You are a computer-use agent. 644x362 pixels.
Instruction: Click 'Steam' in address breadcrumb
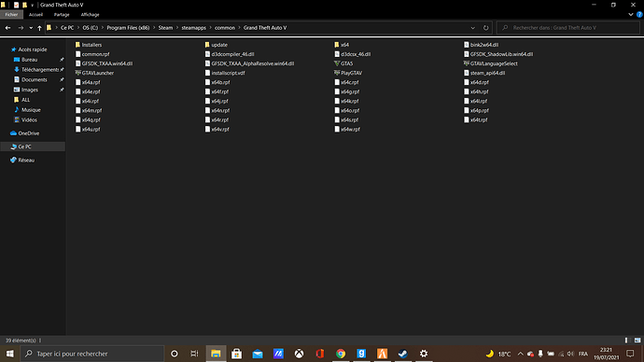tap(165, 28)
